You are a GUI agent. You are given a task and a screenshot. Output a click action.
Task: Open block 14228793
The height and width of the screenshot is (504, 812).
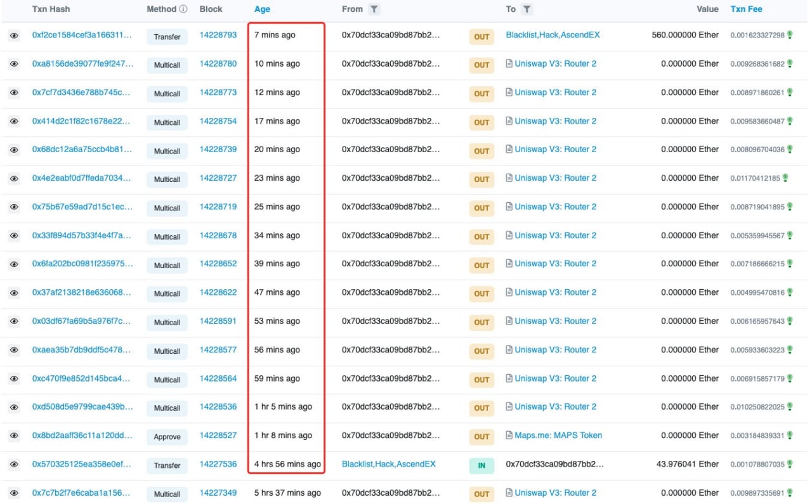(x=218, y=35)
